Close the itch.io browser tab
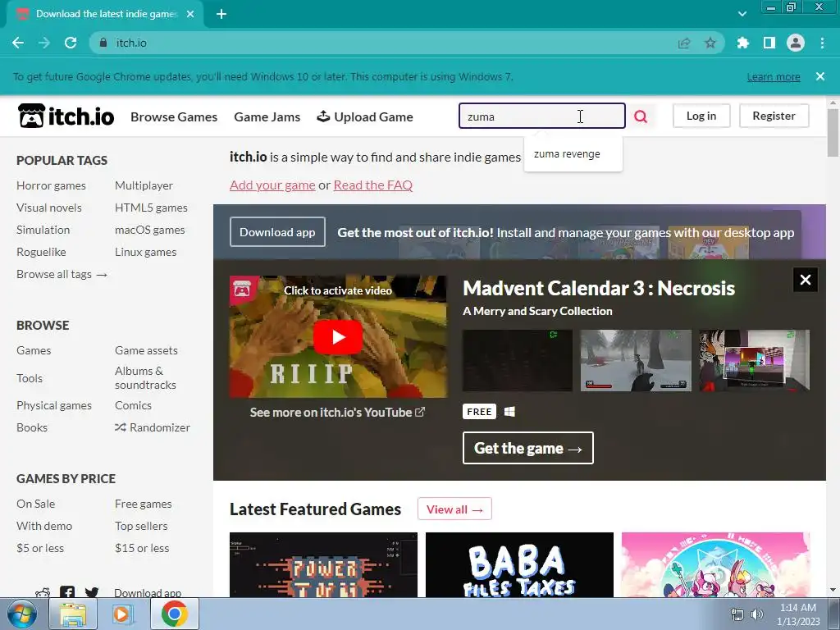This screenshot has width=840, height=630. coord(190,14)
